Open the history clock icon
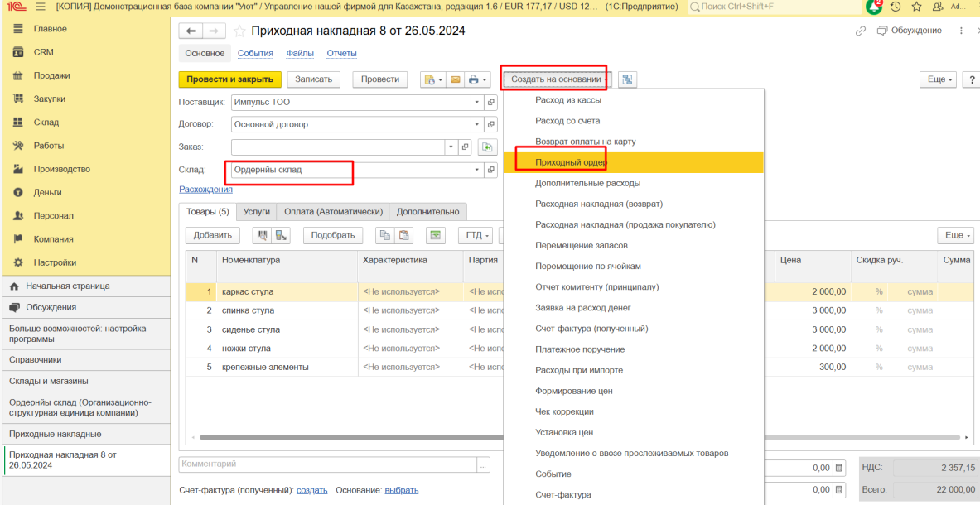980x505 pixels. (896, 7)
